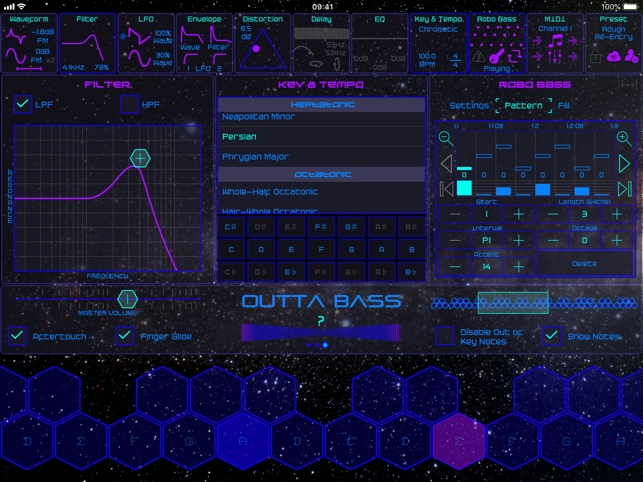Click the 100.0 BPM tempo value
The image size is (643, 482).
(427, 60)
